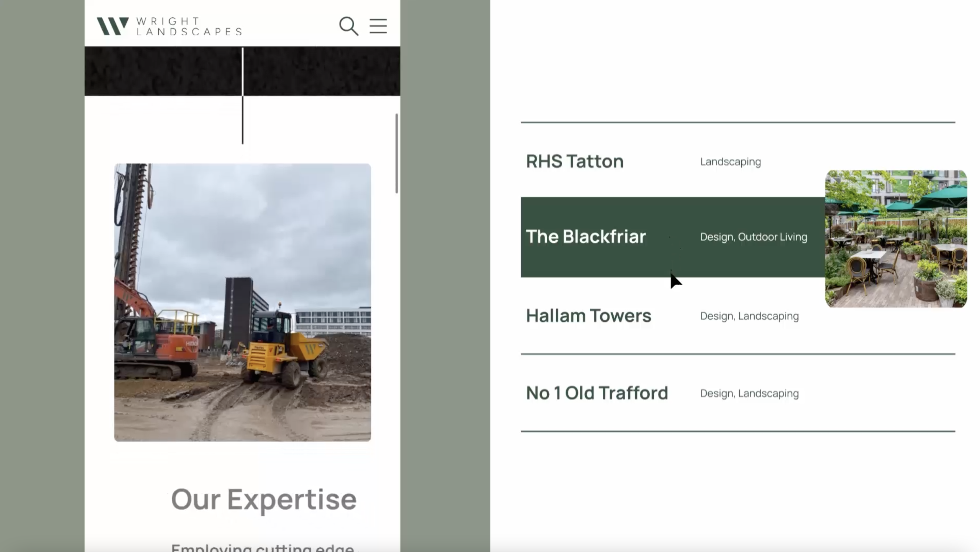Click the Blackfriar patio preview image

896,239
